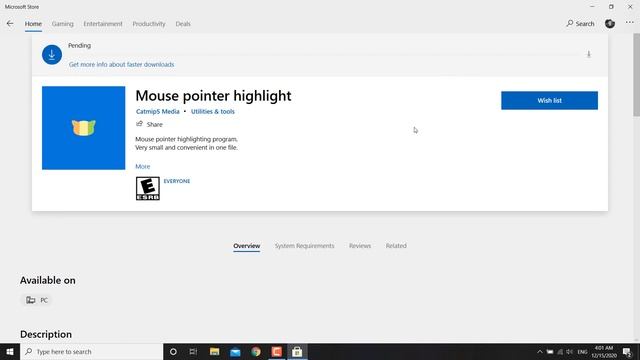This screenshot has height=360, width=640.
Task: Click the ESRB Everyone rating badge
Action: click(148, 189)
